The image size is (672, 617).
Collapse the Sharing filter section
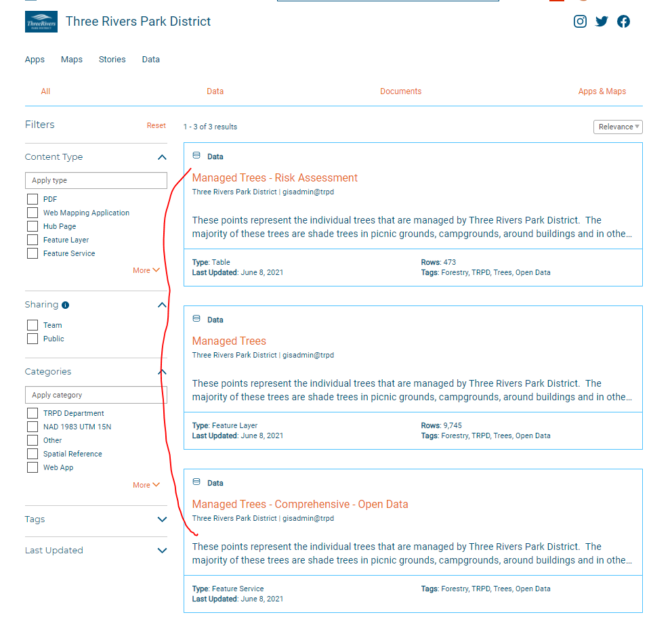tap(162, 305)
